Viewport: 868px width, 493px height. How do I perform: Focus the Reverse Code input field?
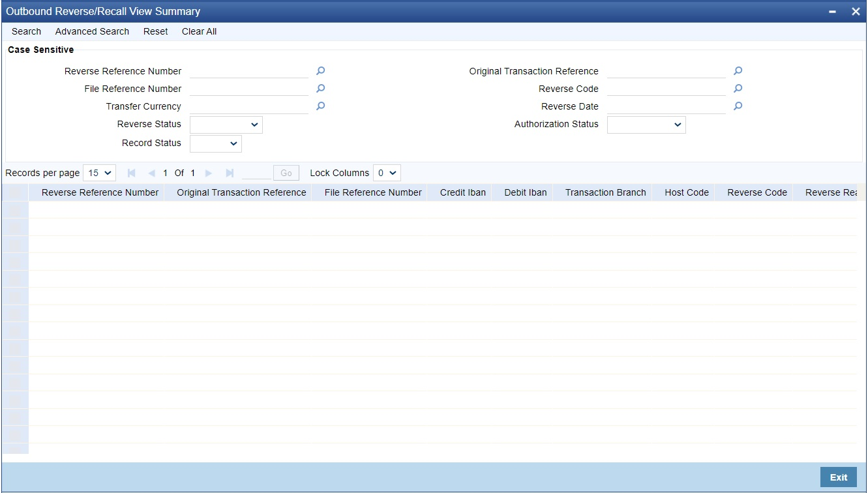point(666,89)
